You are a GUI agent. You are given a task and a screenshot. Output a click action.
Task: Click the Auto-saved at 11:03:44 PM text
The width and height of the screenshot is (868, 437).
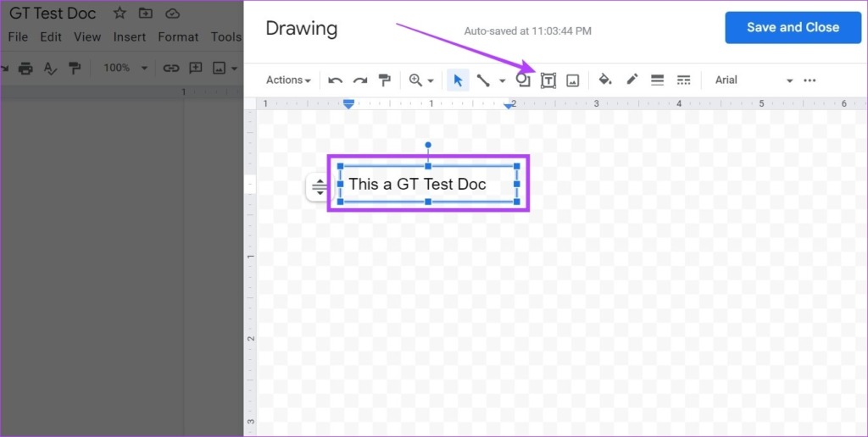coord(527,31)
